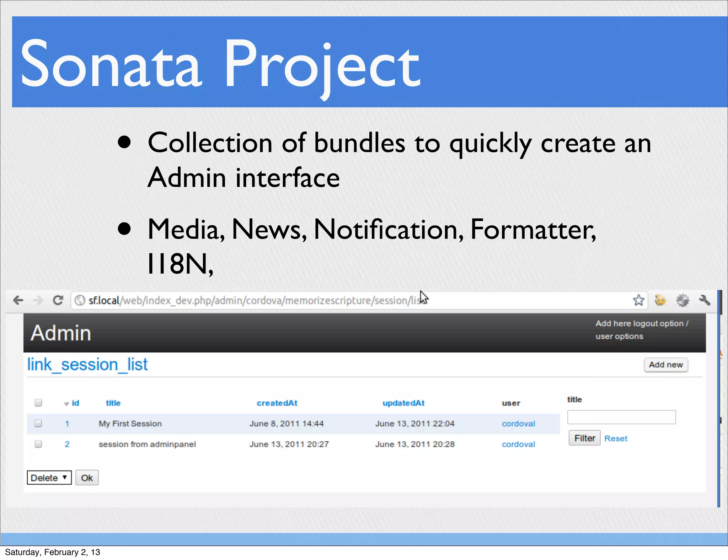
Task: Open the Delete batch action dropdown
Action: click(49, 478)
